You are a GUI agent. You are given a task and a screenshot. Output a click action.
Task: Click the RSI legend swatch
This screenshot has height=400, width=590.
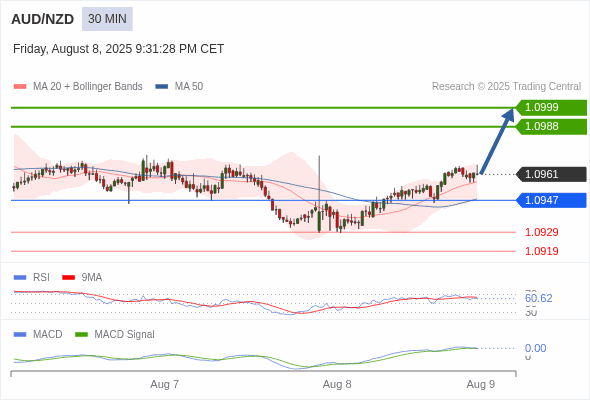(x=20, y=278)
